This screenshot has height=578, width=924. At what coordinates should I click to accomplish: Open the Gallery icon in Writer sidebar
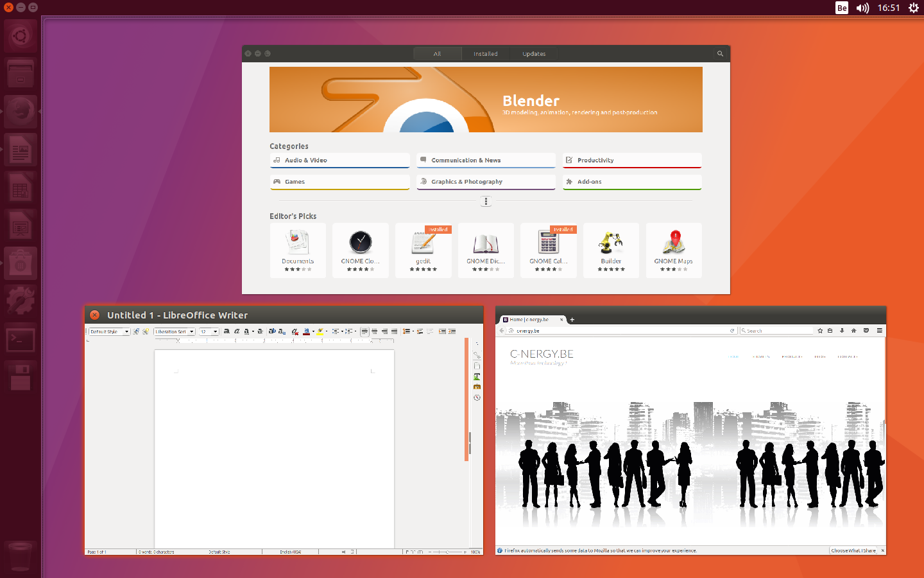click(x=477, y=387)
